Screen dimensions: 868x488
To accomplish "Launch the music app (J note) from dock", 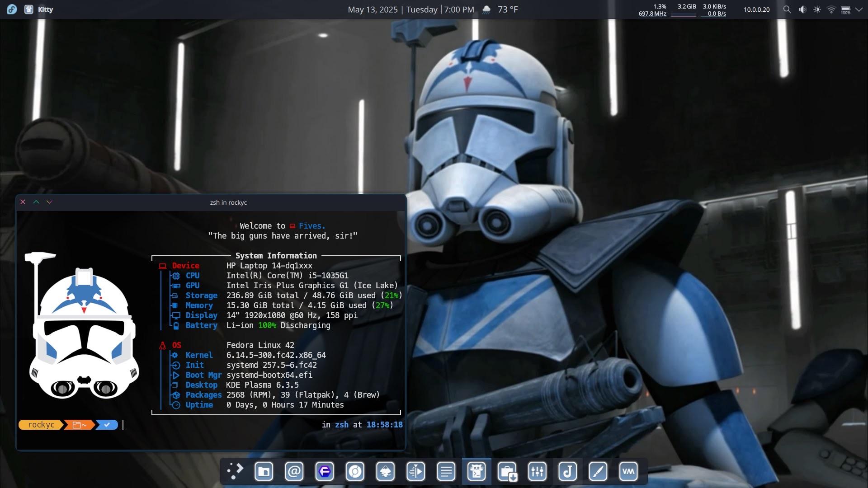I will (567, 472).
